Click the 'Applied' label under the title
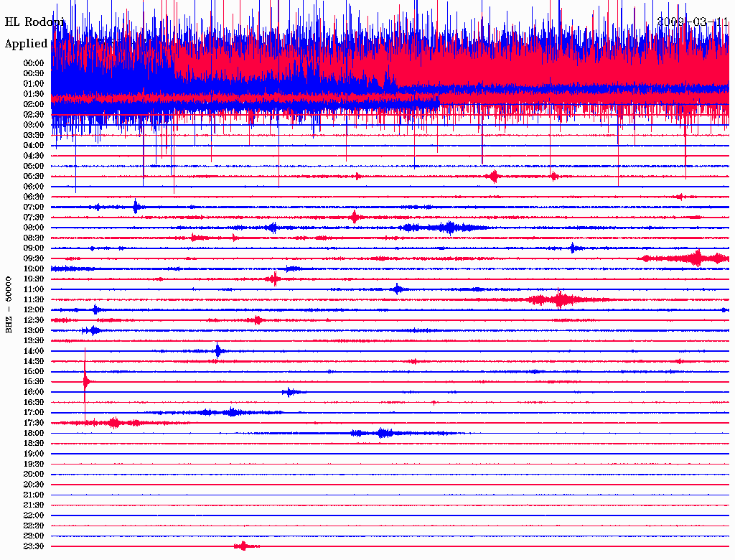The image size is (735, 560). point(27,44)
